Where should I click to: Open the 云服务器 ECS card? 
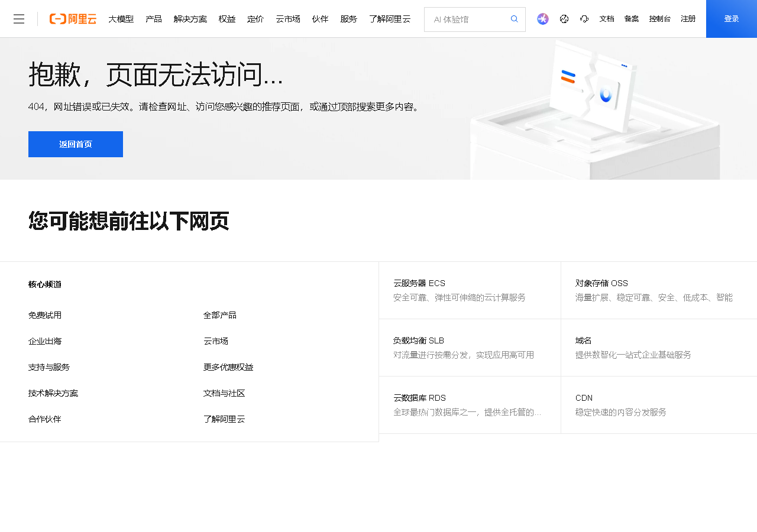pos(470,290)
